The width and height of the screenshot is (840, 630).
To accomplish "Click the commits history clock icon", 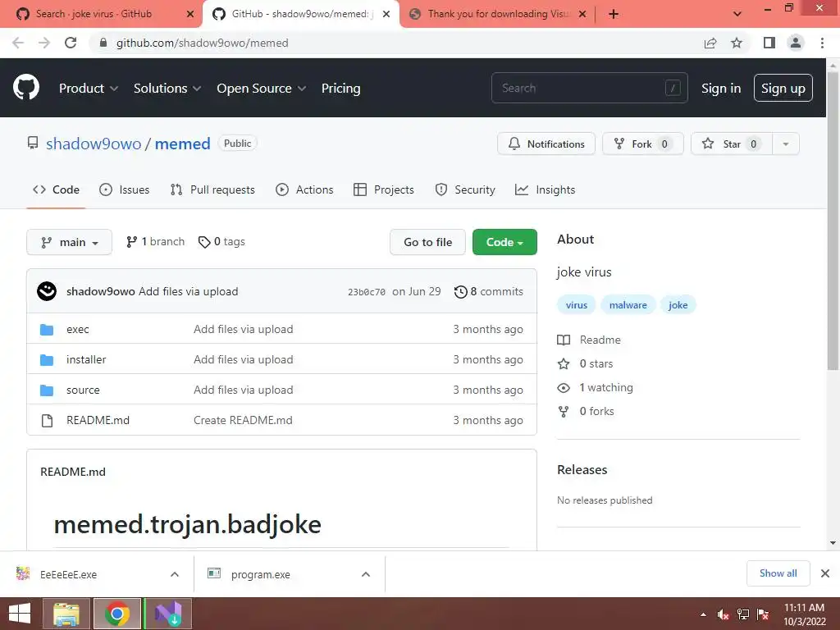I will click(x=461, y=292).
